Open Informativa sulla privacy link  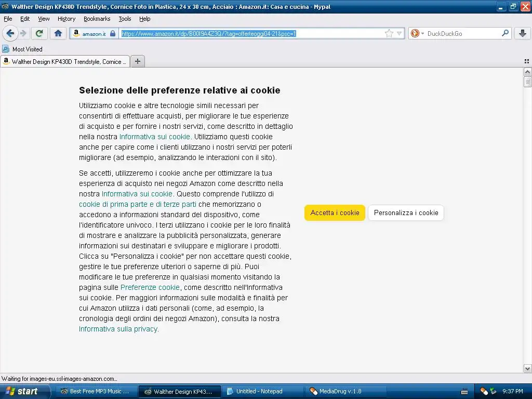pos(119,329)
